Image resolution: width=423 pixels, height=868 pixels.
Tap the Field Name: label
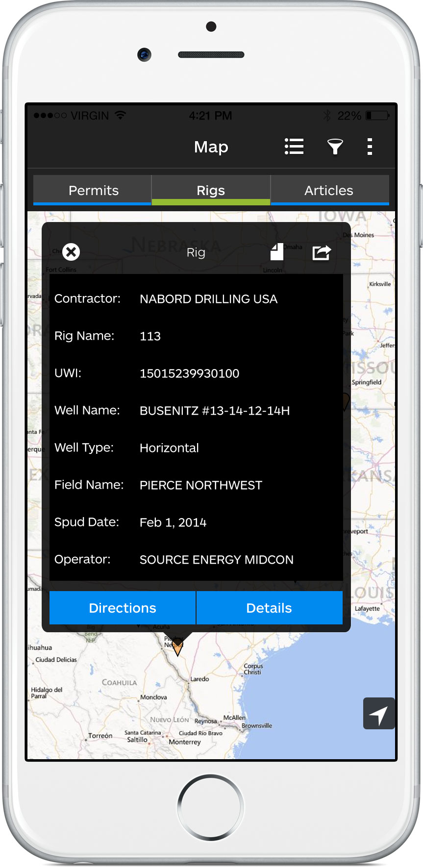pyautogui.click(x=89, y=485)
